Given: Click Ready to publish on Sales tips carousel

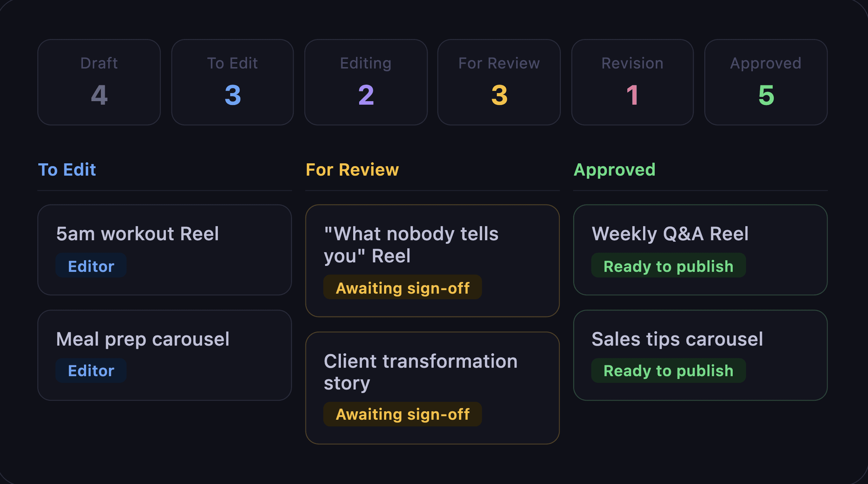Looking at the screenshot, I should [x=669, y=371].
